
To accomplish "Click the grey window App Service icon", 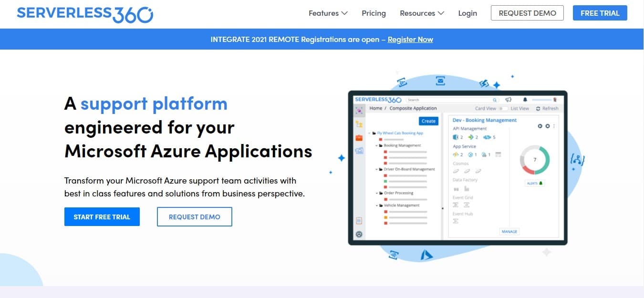I will (x=498, y=154).
